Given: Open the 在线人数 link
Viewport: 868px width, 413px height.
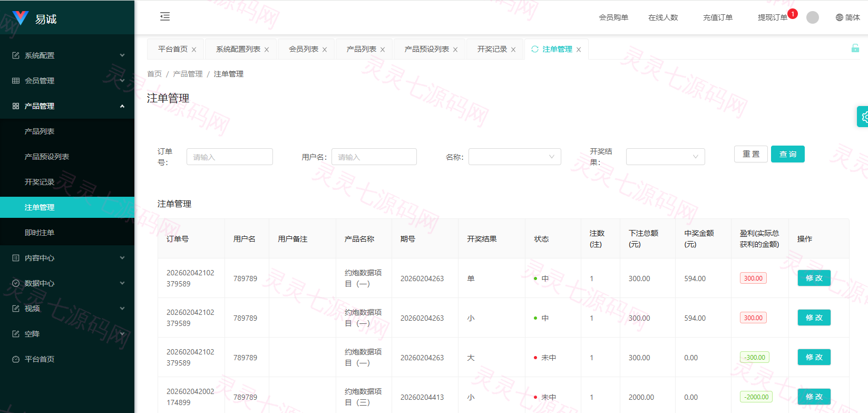Looking at the screenshot, I should click(x=663, y=17).
